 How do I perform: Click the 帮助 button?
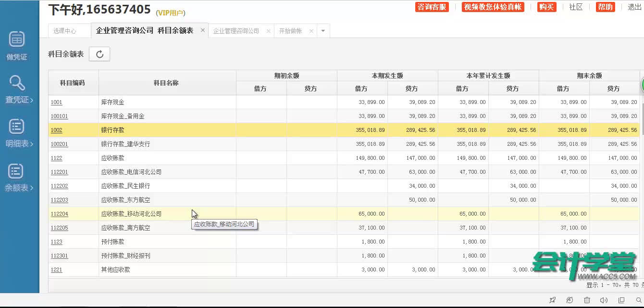tap(605, 7)
